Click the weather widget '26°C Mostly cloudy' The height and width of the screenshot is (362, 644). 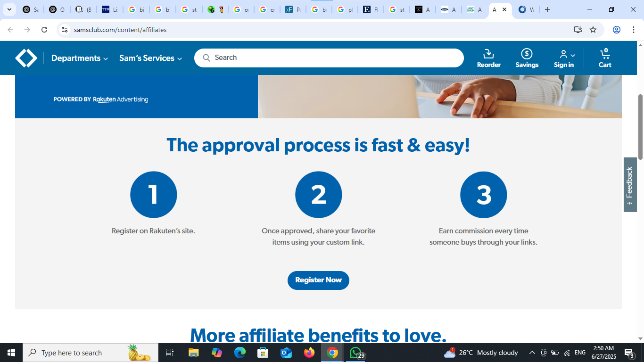click(x=481, y=353)
